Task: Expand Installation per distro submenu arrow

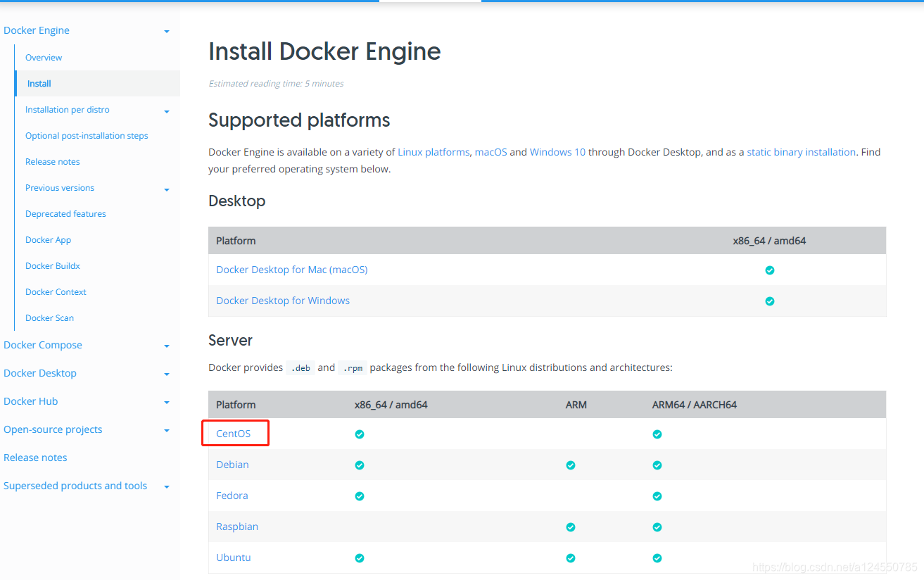Action: point(167,111)
